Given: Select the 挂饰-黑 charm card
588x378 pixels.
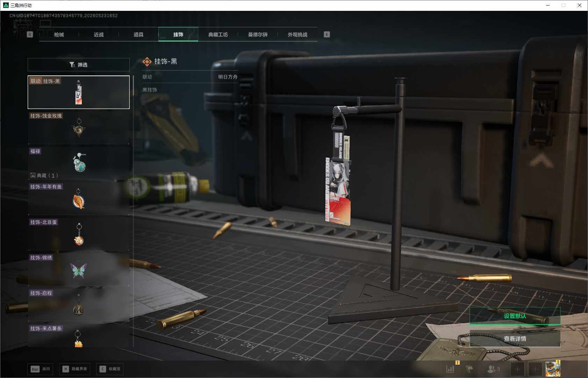Looking at the screenshot, I should pyautogui.click(x=79, y=92).
